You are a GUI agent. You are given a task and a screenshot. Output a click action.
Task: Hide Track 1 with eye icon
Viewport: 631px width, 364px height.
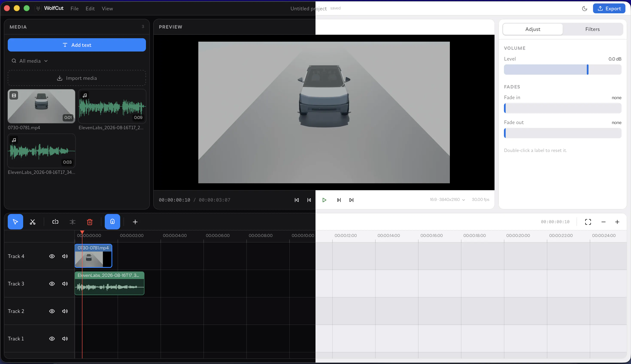click(52, 339)
